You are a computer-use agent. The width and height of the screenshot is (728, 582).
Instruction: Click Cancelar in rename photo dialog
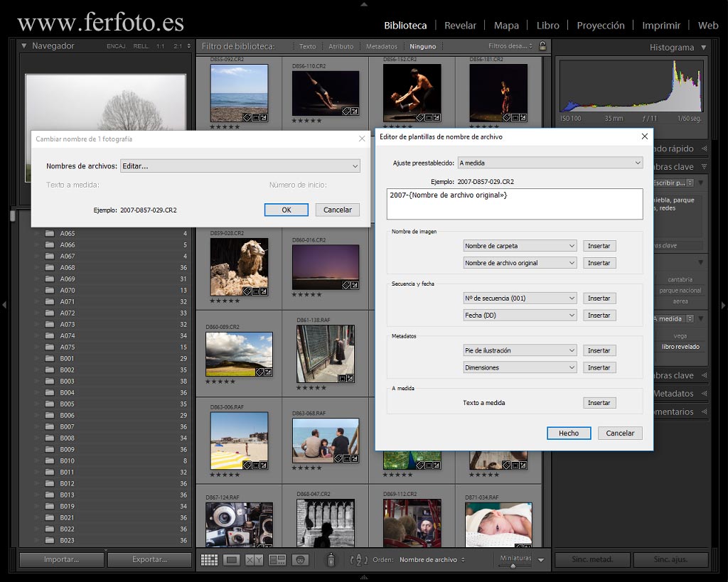pos(338,210)
